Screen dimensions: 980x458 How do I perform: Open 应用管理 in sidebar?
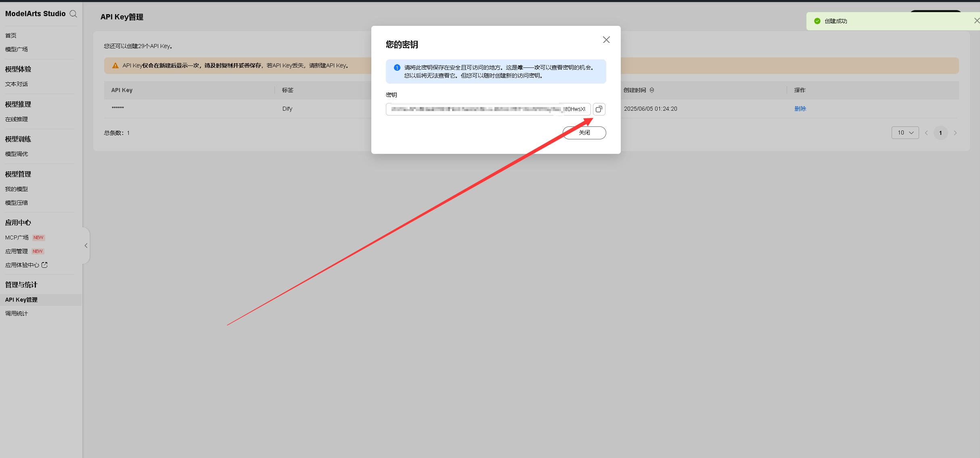[17, 251]
